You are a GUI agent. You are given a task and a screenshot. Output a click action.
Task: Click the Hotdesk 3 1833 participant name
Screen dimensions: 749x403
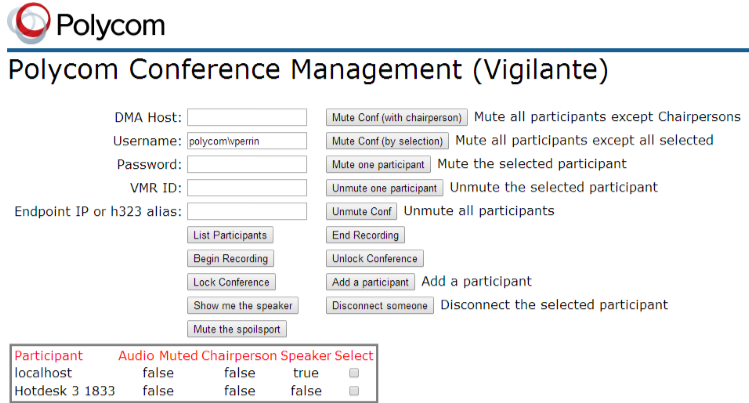tap(65, 391)
